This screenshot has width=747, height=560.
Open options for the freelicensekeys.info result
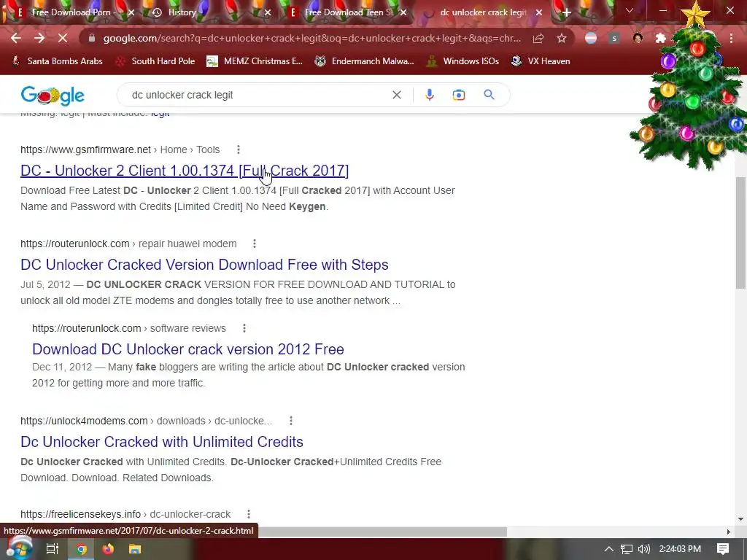248,514
